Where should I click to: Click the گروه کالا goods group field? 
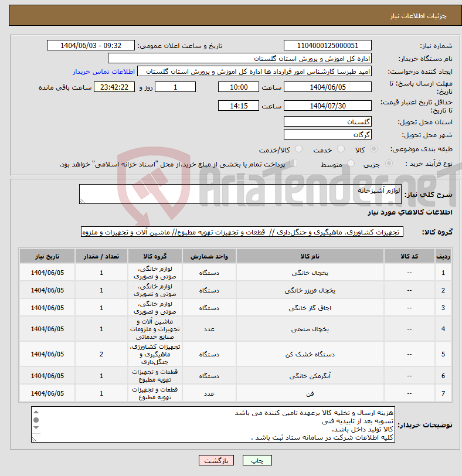242,232
